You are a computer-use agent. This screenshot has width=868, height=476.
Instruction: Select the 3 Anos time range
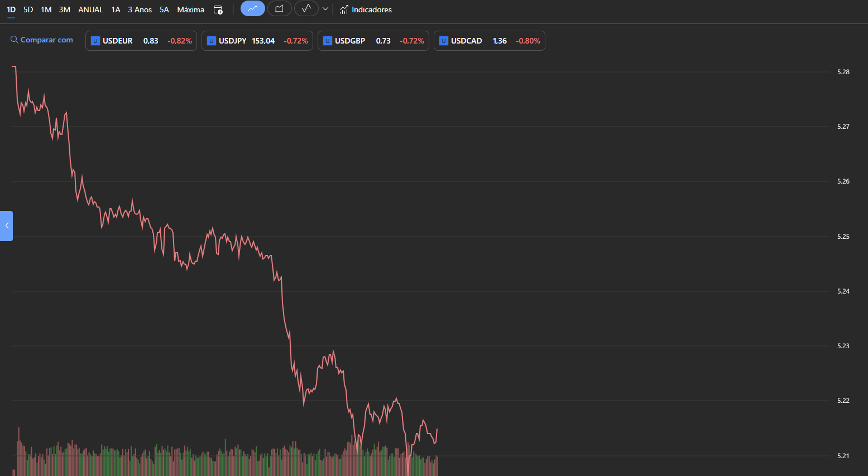pyautogui.click(x=140, y=9)
